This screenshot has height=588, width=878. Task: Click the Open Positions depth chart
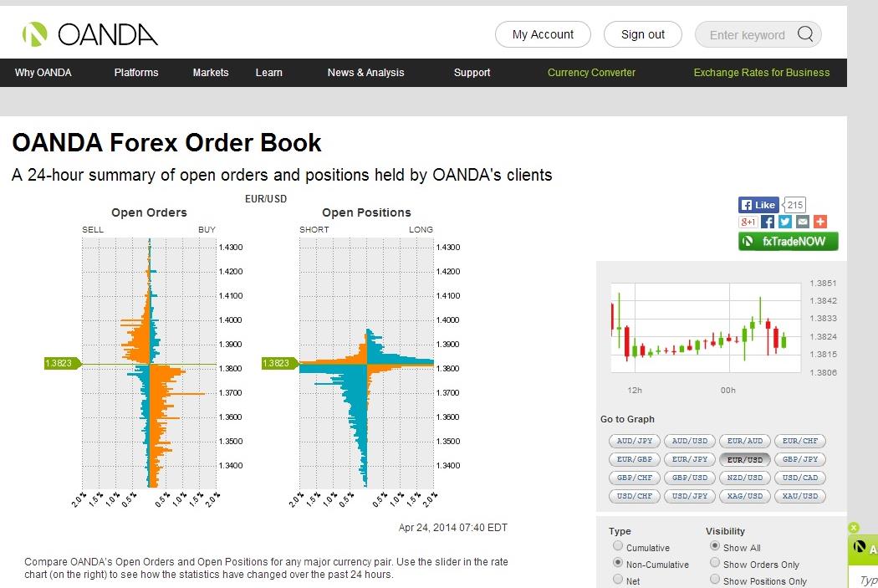pyautogui.click(x=367, y=363)
